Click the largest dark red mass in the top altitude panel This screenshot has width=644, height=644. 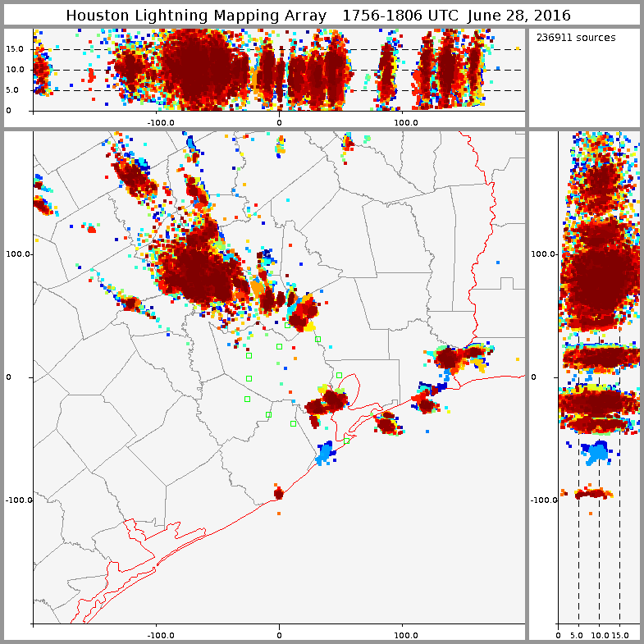[197, 70]
